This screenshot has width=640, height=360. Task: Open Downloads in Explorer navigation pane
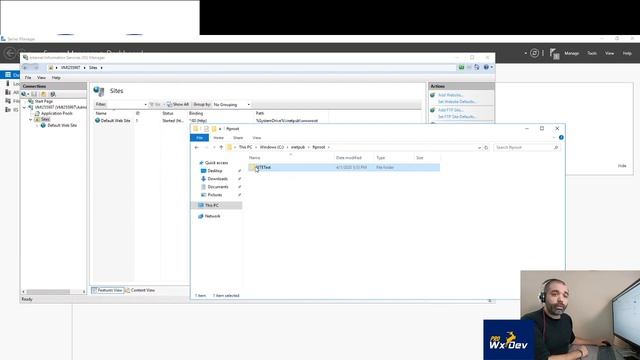[x=218, y=179]
